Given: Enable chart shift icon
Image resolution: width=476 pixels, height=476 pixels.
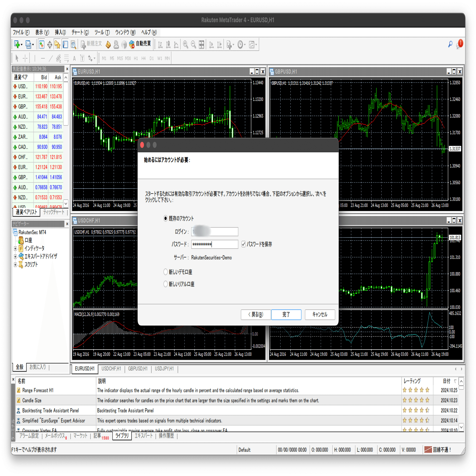Looking at the screenshot, I should [220, 45].
